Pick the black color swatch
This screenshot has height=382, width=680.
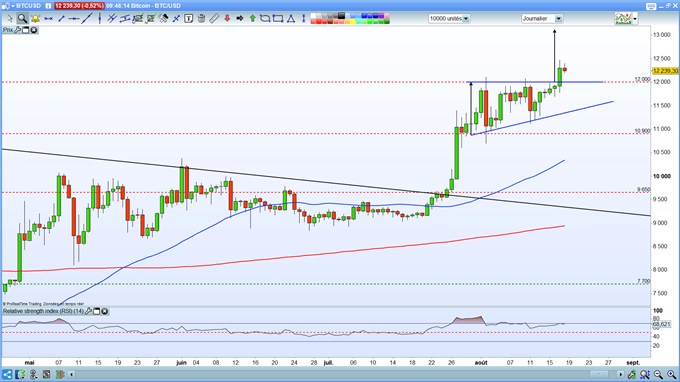pos(341,16)
